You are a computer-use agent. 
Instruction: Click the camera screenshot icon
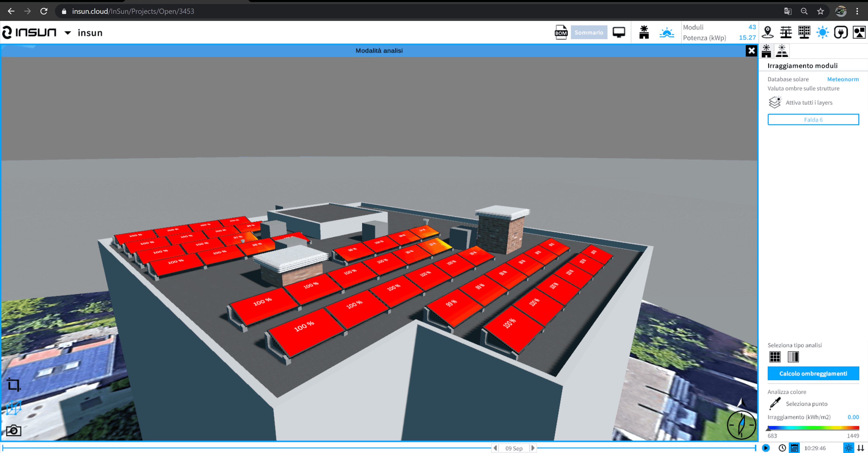14,430
